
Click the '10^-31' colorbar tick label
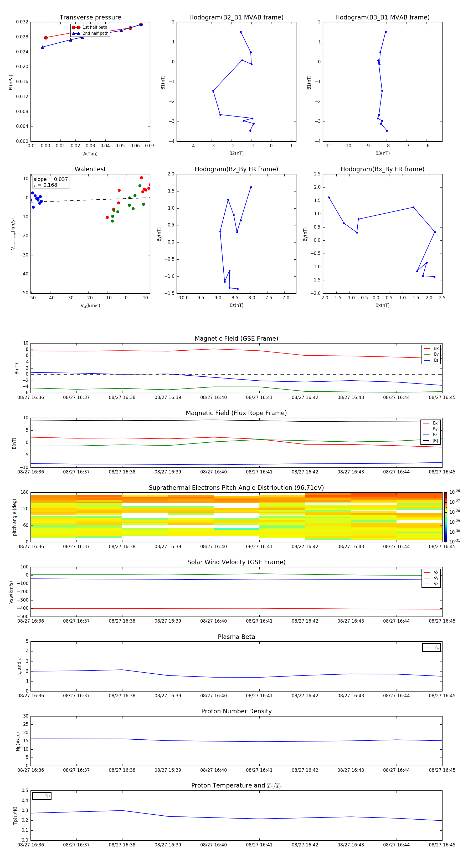click(x=455, y=542)
